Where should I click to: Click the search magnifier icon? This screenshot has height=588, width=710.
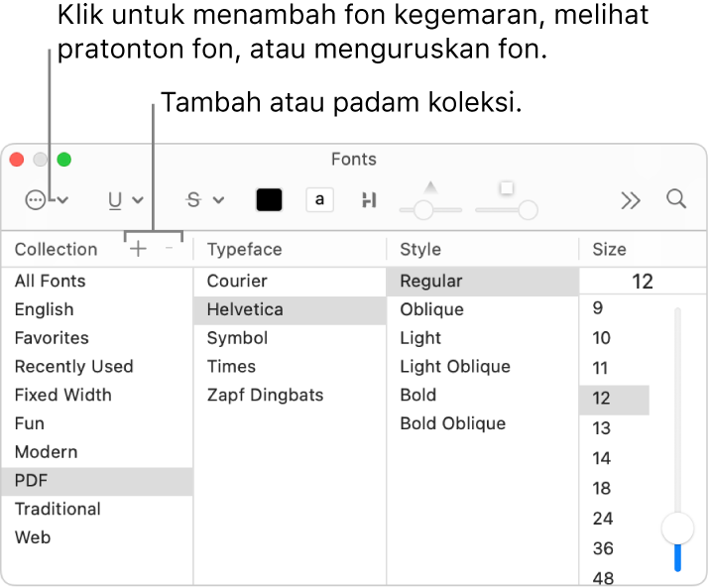676,199
